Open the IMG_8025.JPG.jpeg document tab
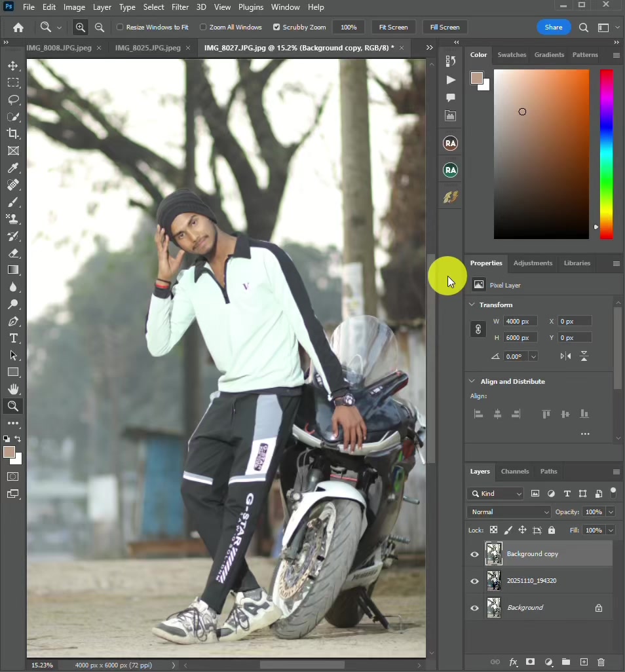625x672 pixels. click(x=148, y=48)
